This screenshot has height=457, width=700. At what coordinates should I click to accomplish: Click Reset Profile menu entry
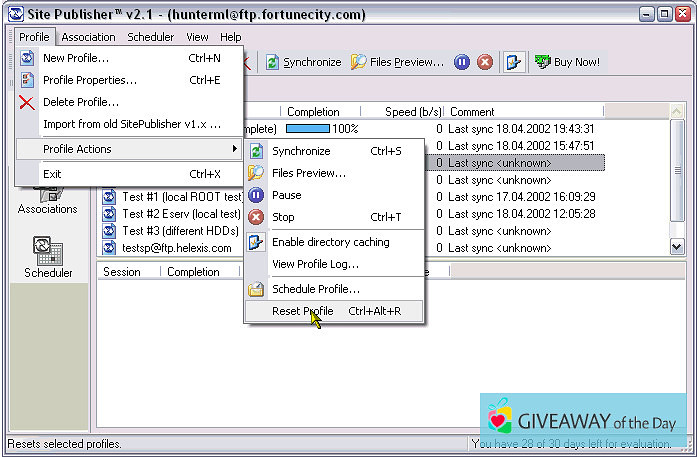[x=303, y=311]
